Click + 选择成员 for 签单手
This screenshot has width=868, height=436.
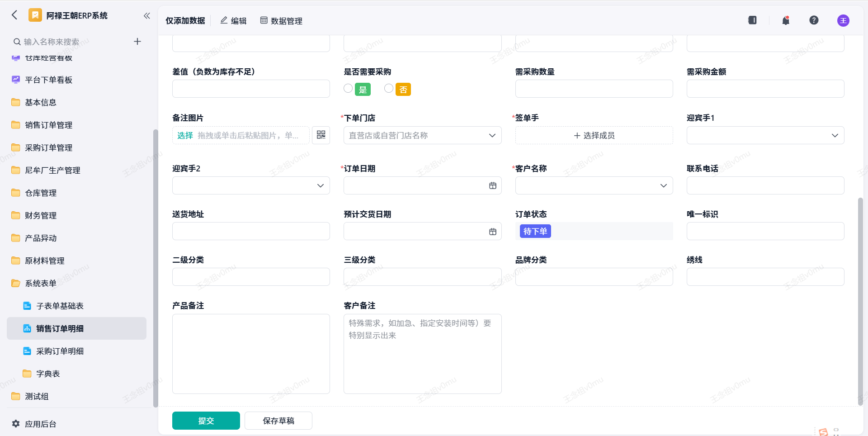(x=594, y=135)
